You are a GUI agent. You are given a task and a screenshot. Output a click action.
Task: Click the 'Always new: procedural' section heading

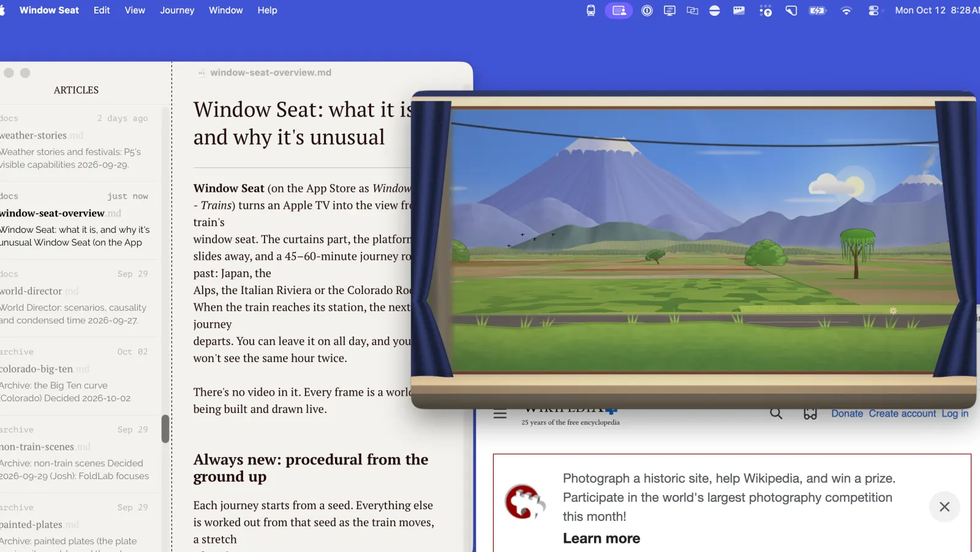click(x=311, y=468)
